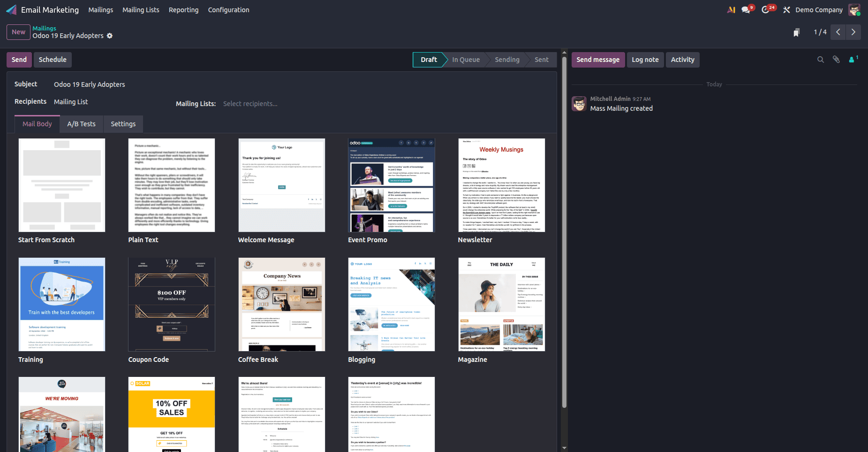Go to the previous mailing record

click(838, 32)
